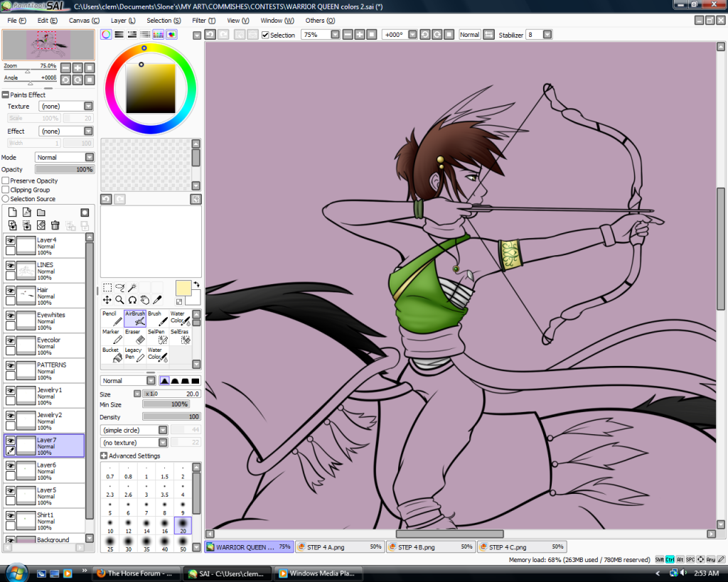Adjust the layer Opacity slider
The image size is (728, 582).
65,169
